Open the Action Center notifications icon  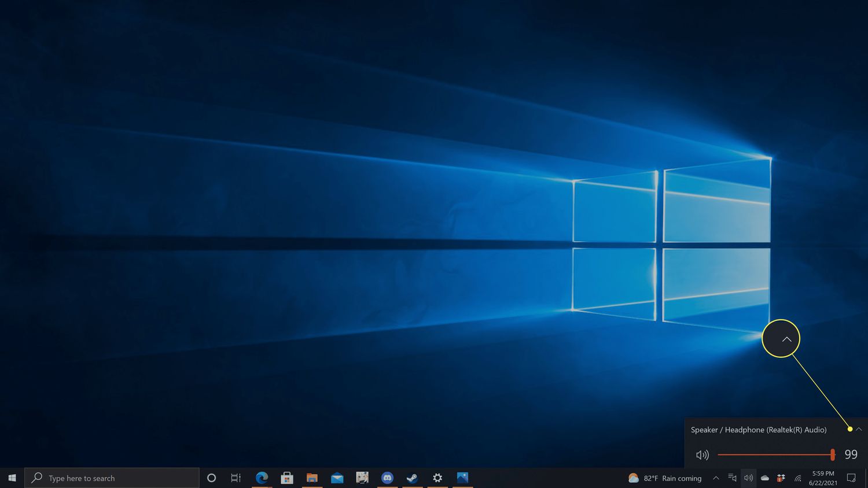point(851,478)
